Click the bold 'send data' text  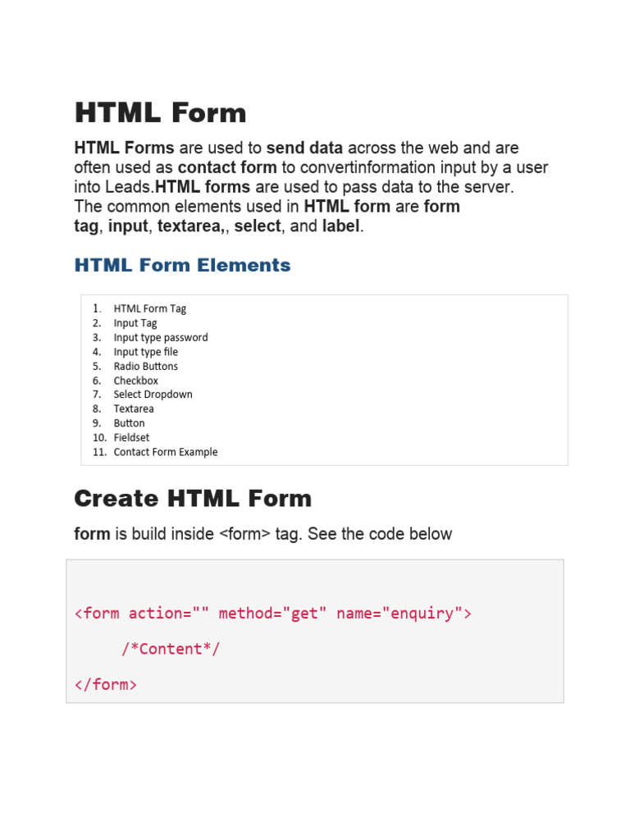pyautogui.click(x=304, y=148)
